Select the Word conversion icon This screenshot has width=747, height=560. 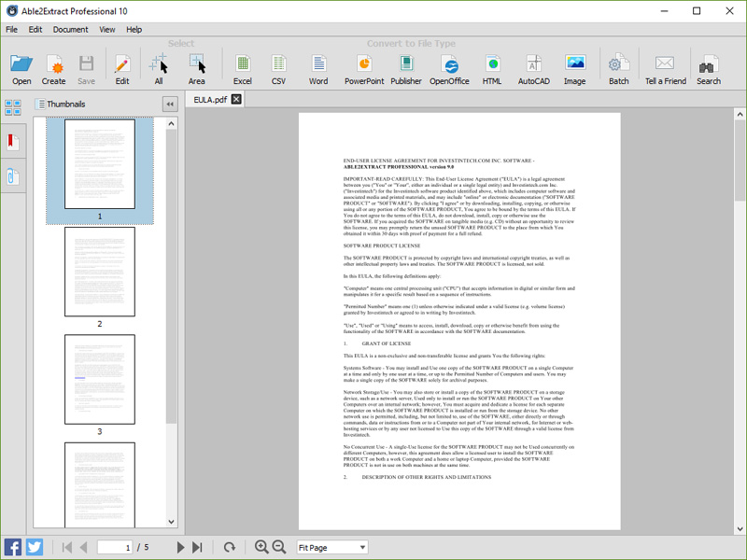coord(318,68)
